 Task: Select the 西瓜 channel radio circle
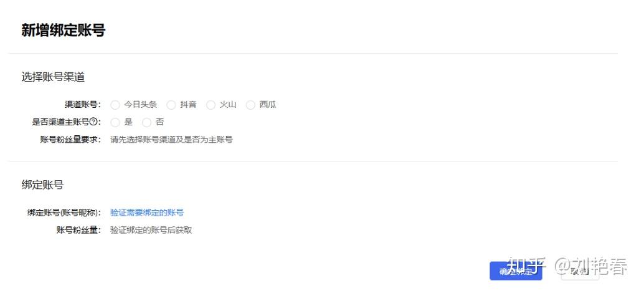click(250, 105)
